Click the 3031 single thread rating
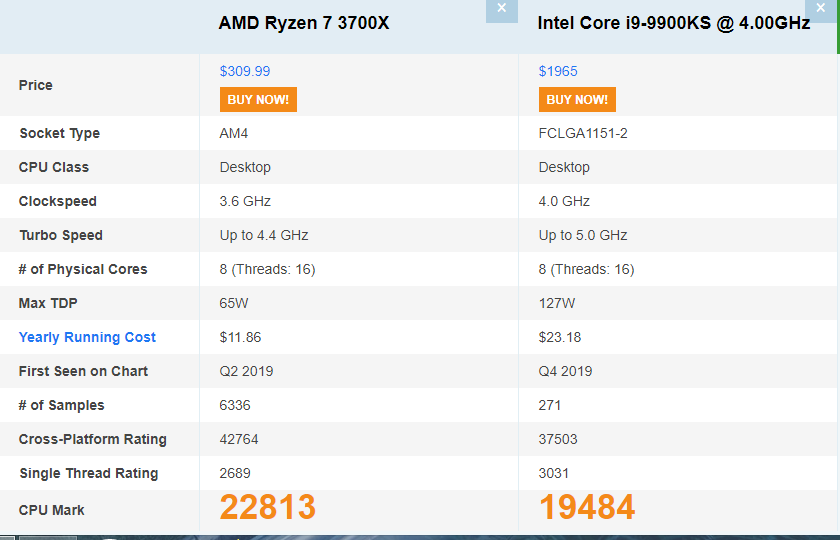Viewport: 840px width, 540px height. tap(554, 473)
